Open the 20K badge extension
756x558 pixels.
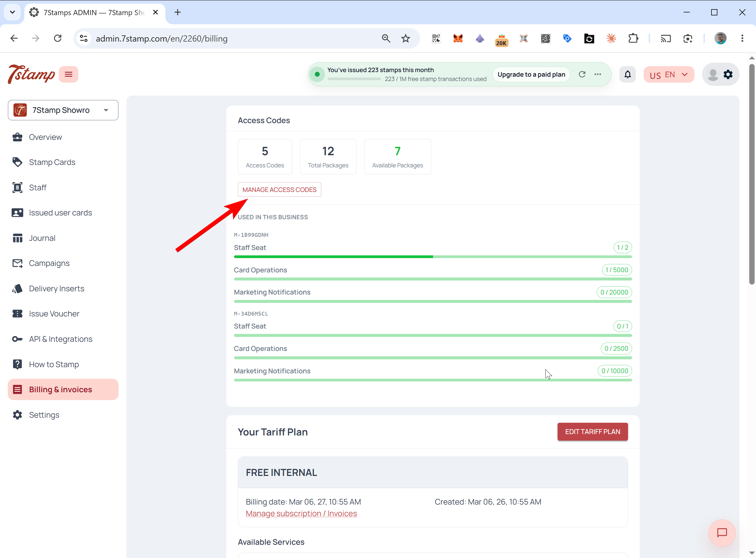click(x=501, y=40)
